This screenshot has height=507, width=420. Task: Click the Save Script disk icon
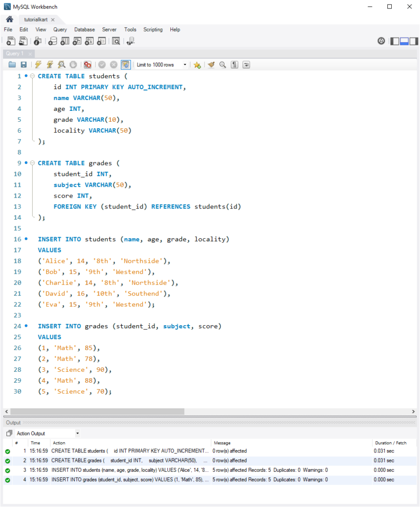(23, 65)
